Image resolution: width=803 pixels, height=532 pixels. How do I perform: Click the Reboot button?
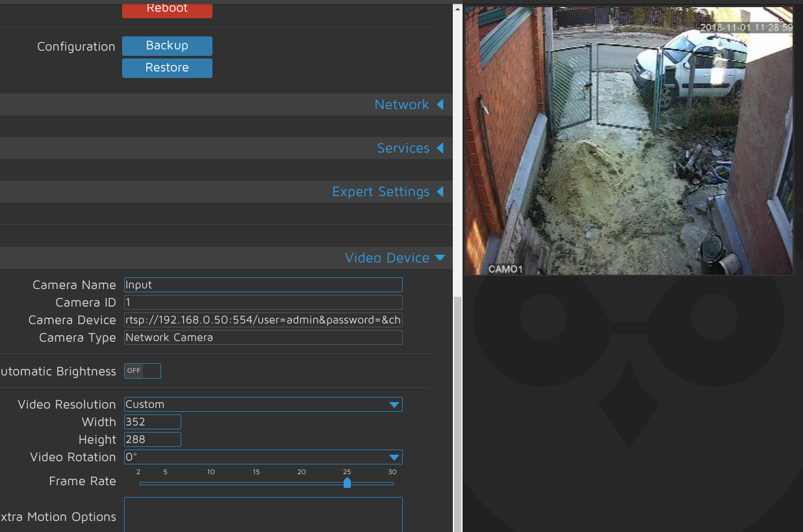point(167,10)
